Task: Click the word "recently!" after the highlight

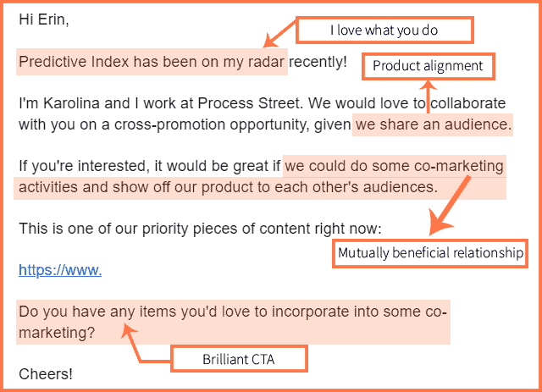Action: pyautogui.click(x=318, y=62)
